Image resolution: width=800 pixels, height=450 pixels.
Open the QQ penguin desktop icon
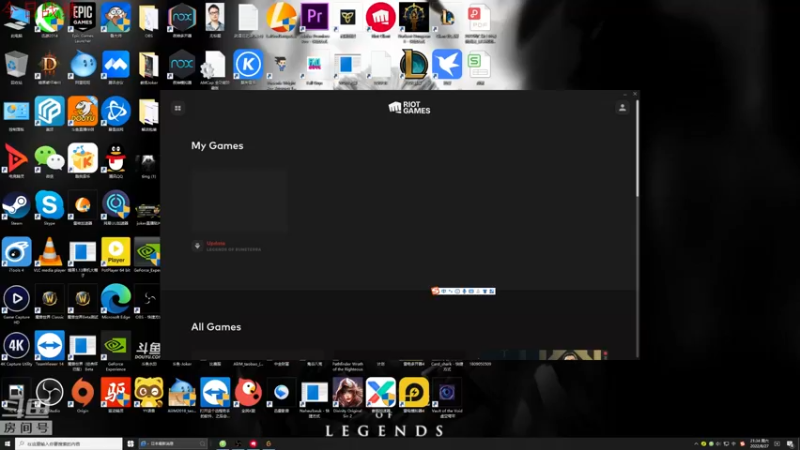click(x=116, y=159)
